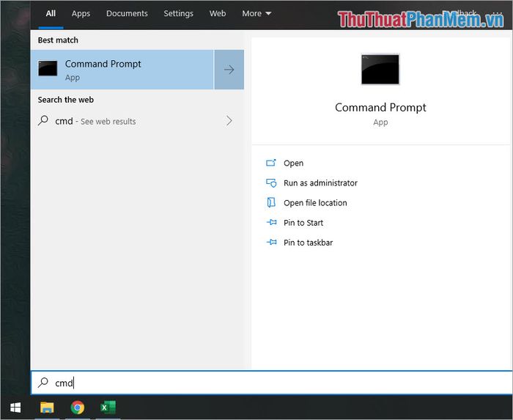This screenshot has height=420, width=513.
Task: Switch to the Web tab
Action: (218, 13)
